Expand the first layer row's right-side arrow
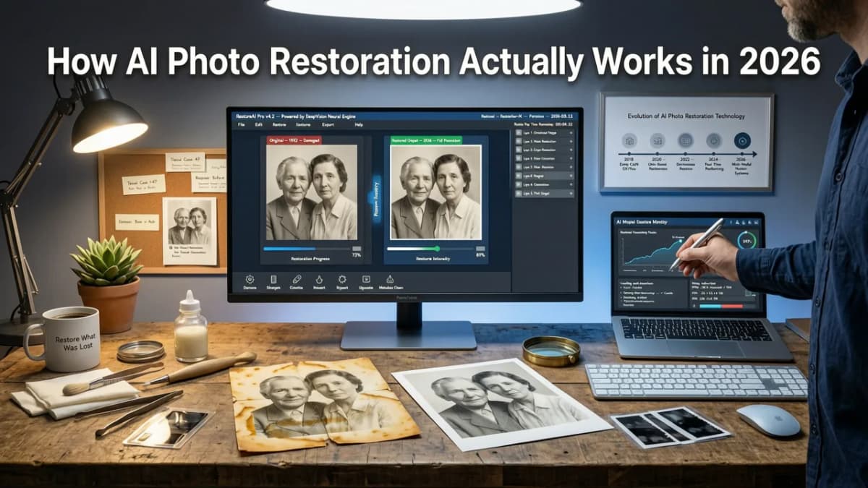The image size is (868, 488). point(571,133)
